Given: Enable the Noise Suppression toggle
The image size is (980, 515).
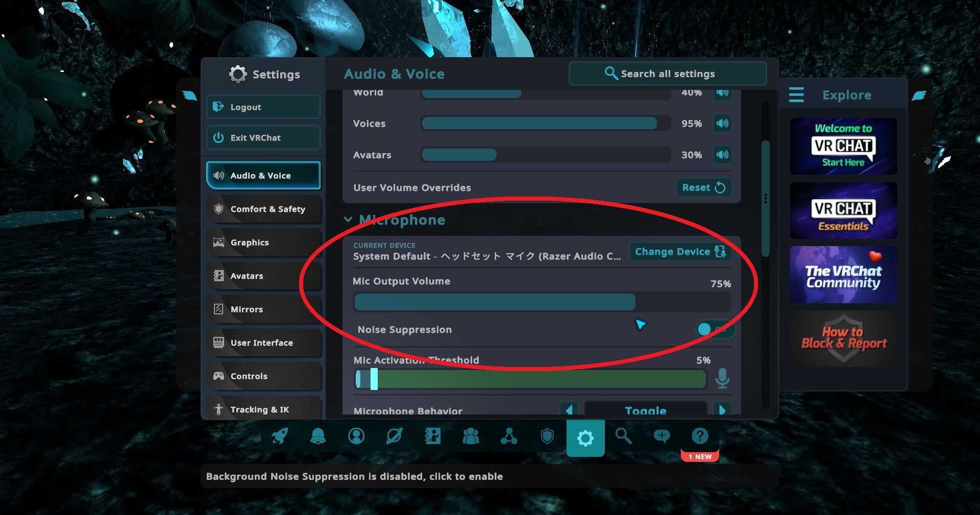Looking at the screenshot, I should [716, 329].
